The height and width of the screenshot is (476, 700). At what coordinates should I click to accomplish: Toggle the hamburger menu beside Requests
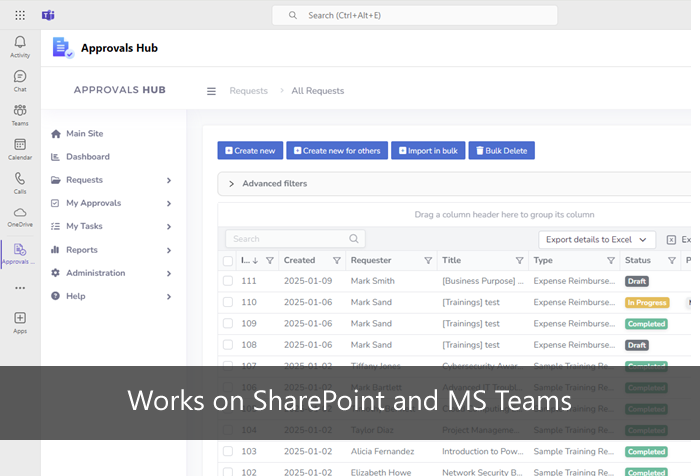pyautogui.click(x=211, y=91)
